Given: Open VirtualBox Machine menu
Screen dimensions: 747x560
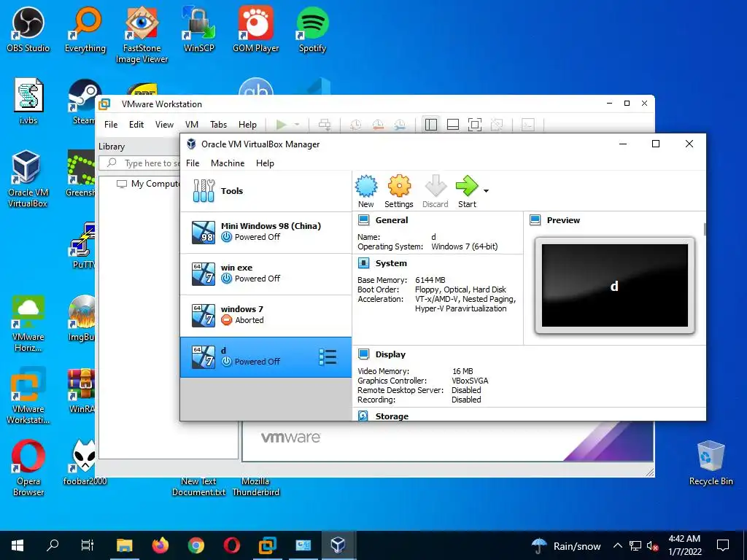Looking at the screenshot, I should (x=228, y=163).
